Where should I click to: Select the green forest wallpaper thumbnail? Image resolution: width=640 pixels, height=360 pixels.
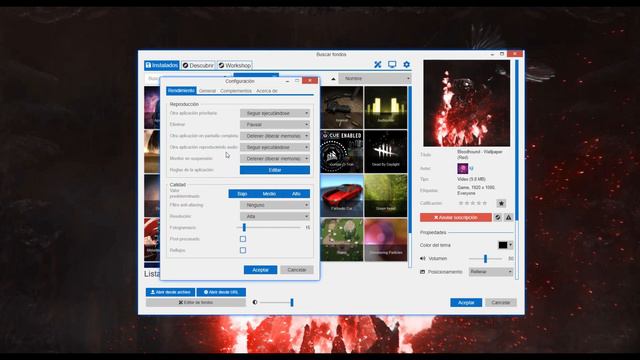coord(385,196)
